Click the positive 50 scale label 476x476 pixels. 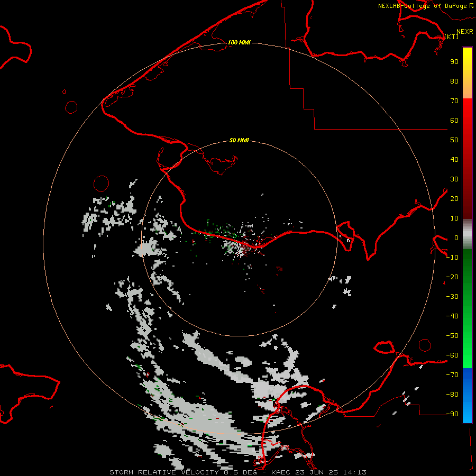click(x=454, y=140)
